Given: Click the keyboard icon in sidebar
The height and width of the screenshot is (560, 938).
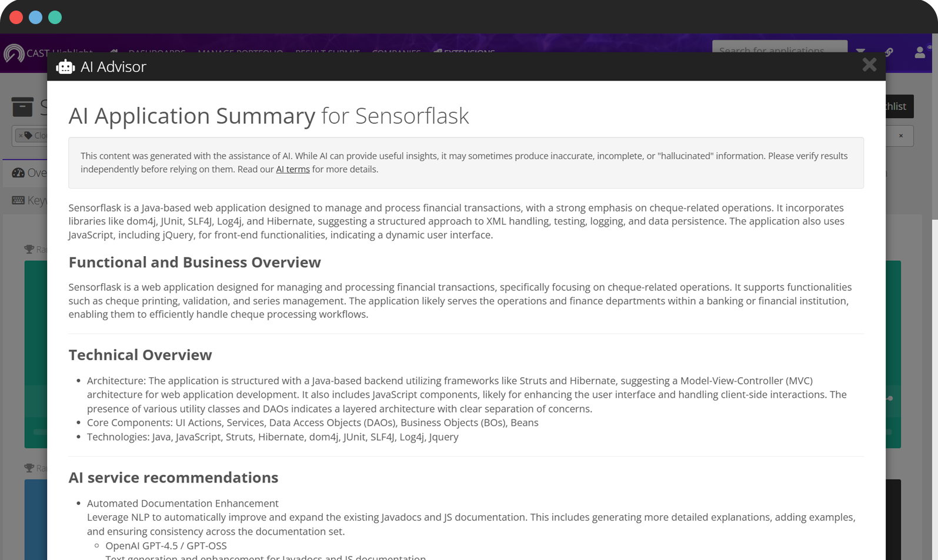Looking at the screenshot, I should (18, 200).
